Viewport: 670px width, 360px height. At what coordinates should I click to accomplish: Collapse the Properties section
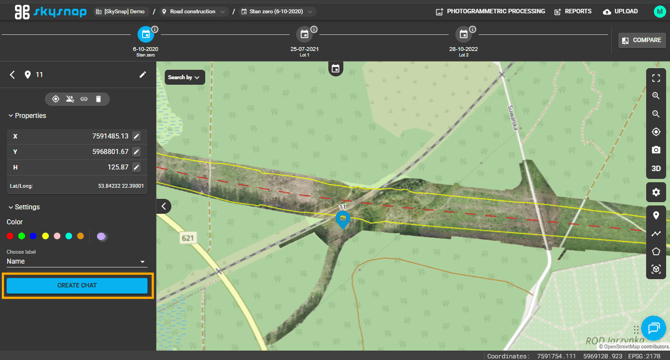pyautogui.click(x=27, y=116)
